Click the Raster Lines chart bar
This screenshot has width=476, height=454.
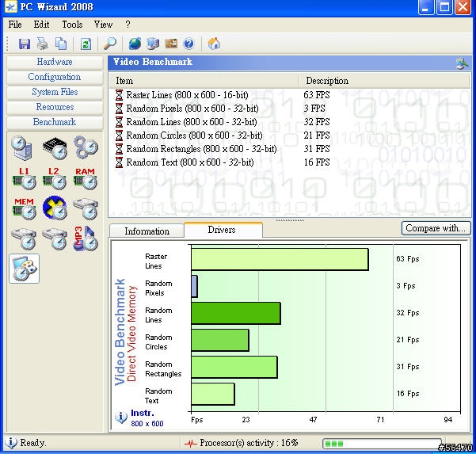tap(280, 259)
